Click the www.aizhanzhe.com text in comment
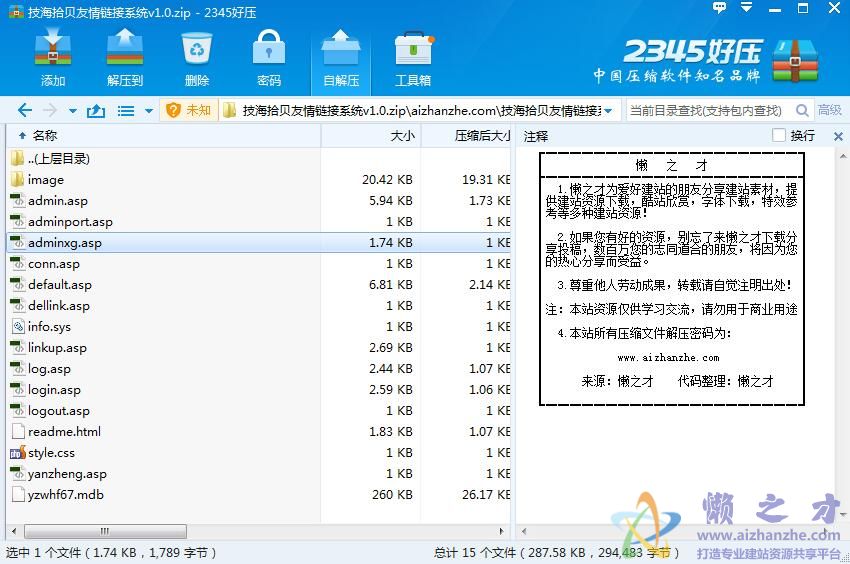850x564 pixels. tap(668, 357)
